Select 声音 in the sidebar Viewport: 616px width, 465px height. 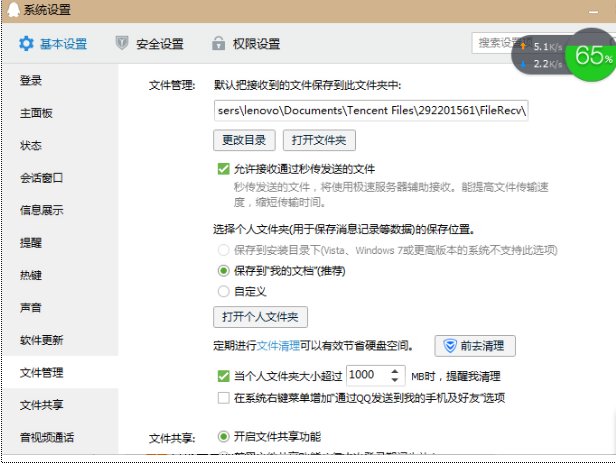point(62,308)
